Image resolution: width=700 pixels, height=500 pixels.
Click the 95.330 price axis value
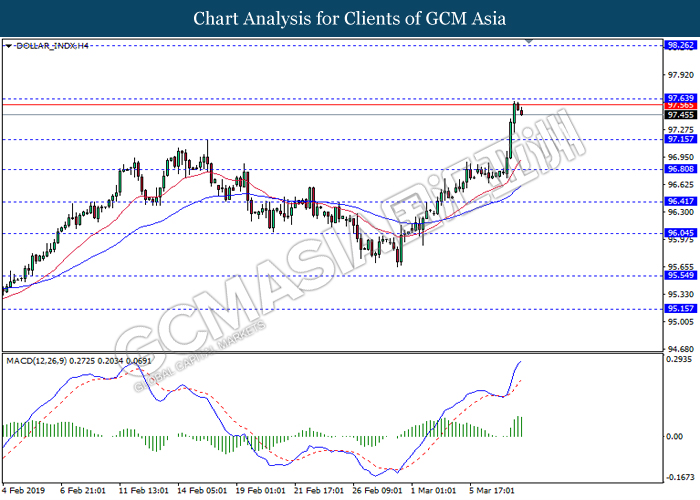click(681, 294)
